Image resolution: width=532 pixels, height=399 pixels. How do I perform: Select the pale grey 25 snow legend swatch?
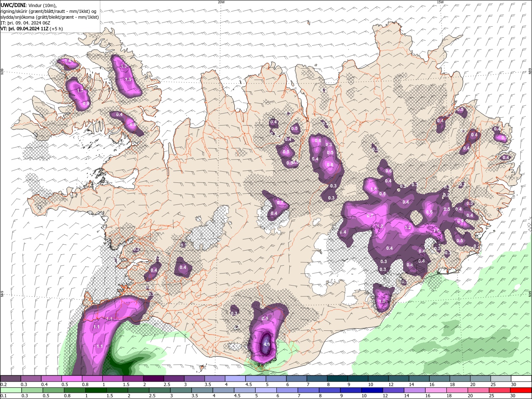coord(501,379)
